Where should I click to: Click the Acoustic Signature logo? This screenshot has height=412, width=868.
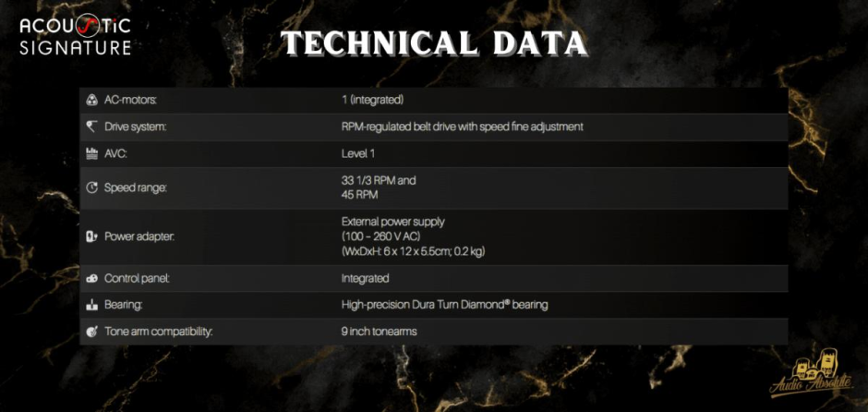pyautogui.click(x=76, y=35)
